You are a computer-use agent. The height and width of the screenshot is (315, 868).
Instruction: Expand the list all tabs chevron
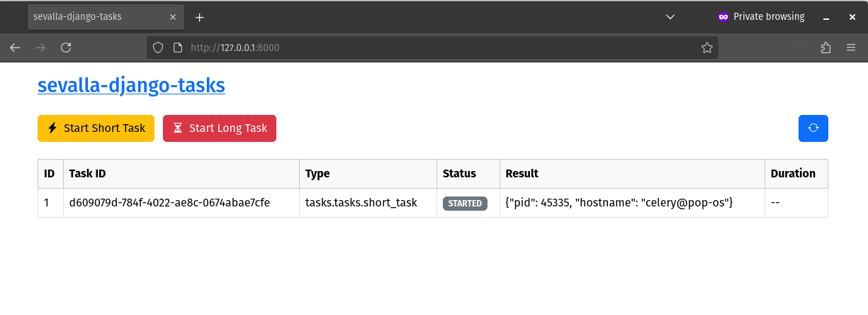670,17
